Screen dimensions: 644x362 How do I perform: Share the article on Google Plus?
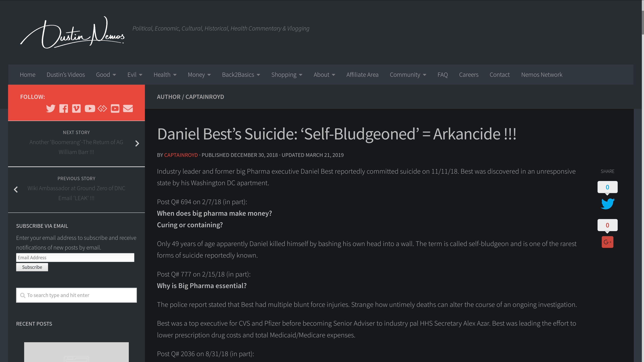[607, 242]
